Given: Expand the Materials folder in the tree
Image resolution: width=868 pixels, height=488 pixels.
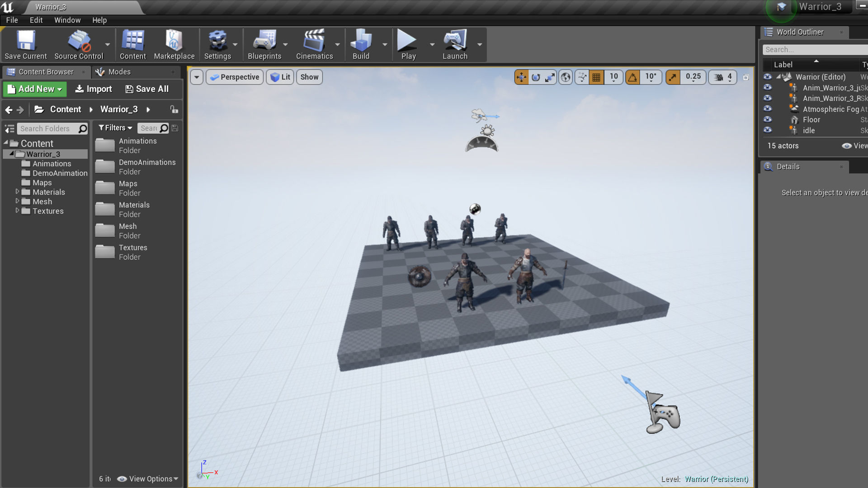Looking at the screenshot, I should click(x=17, y=192).
